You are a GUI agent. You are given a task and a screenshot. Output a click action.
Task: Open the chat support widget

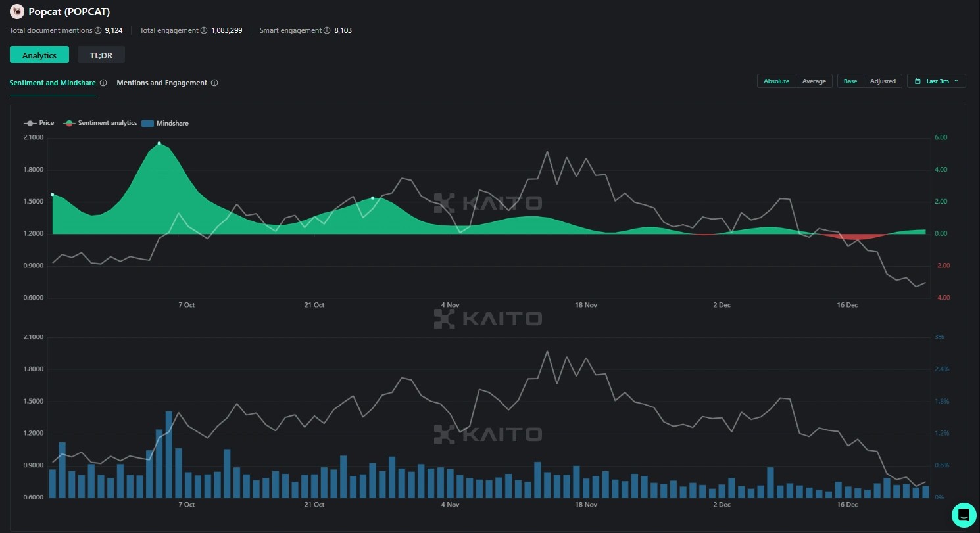pos(964,515)
